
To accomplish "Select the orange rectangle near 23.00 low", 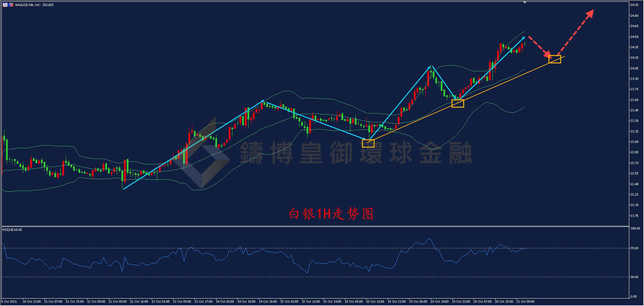I will point(368,143).
